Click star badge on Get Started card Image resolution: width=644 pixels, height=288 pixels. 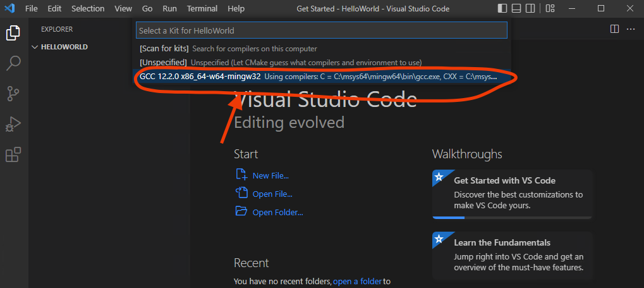click(439, 177)
